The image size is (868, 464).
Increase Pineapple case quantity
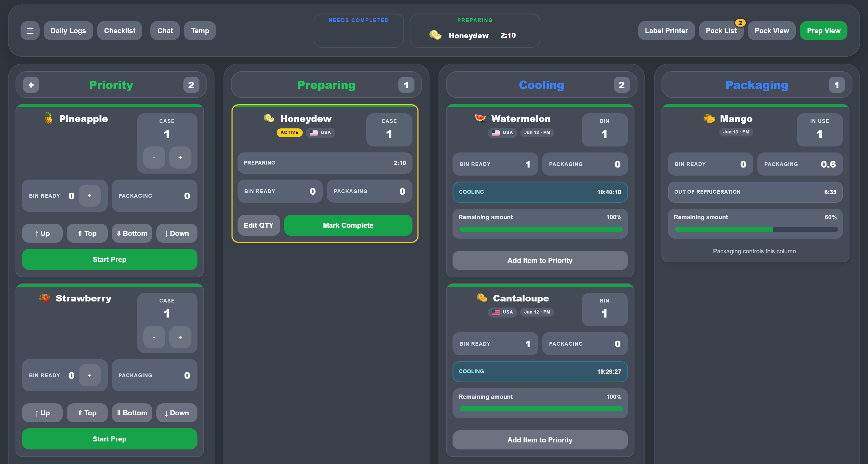[x=180, y=158]
